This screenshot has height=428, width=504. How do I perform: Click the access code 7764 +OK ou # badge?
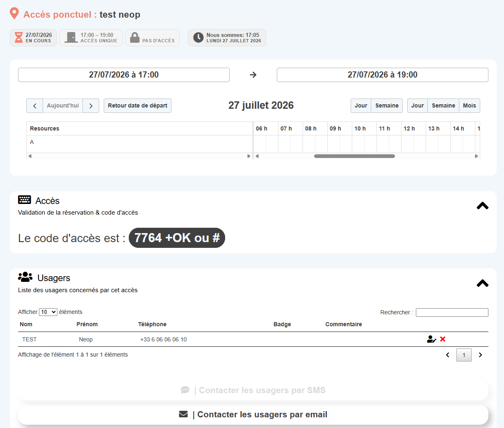click(177, 238)
